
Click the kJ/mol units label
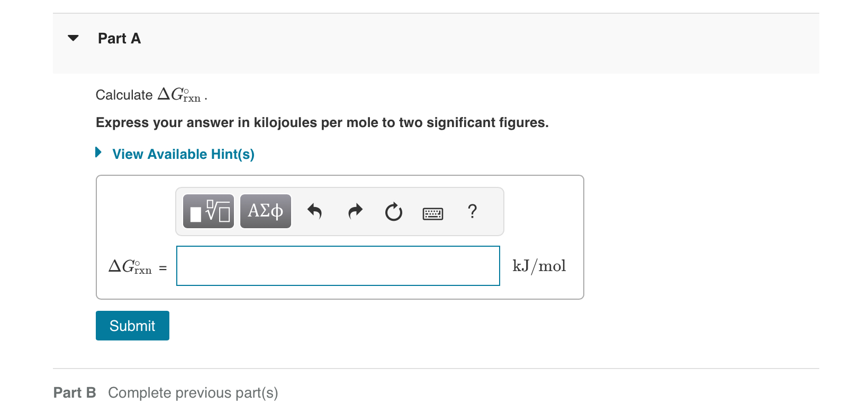tap(539, 266)
